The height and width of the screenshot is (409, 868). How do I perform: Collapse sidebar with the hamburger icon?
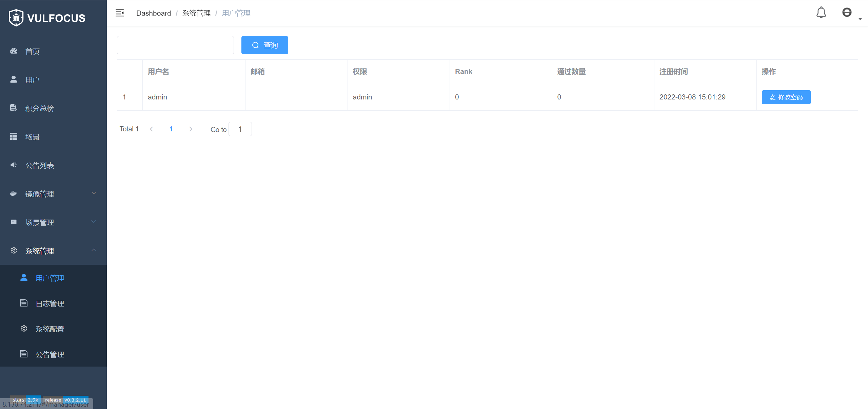pos(120,13)
